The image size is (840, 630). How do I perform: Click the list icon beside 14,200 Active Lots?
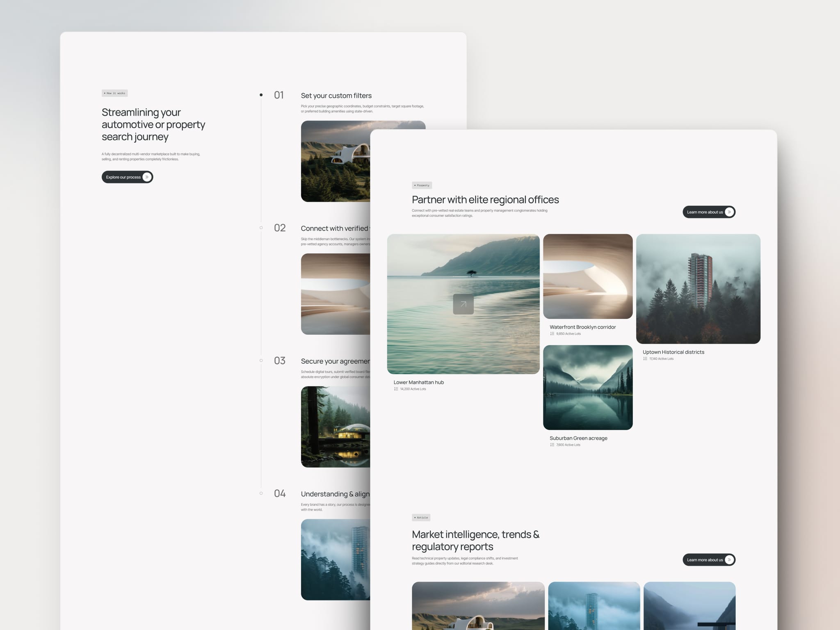(396, 389)
